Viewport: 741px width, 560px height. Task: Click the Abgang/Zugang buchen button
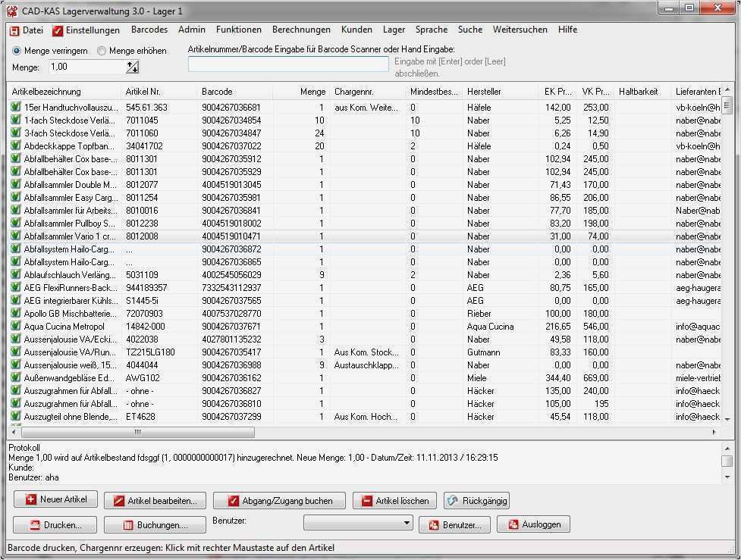279,500
